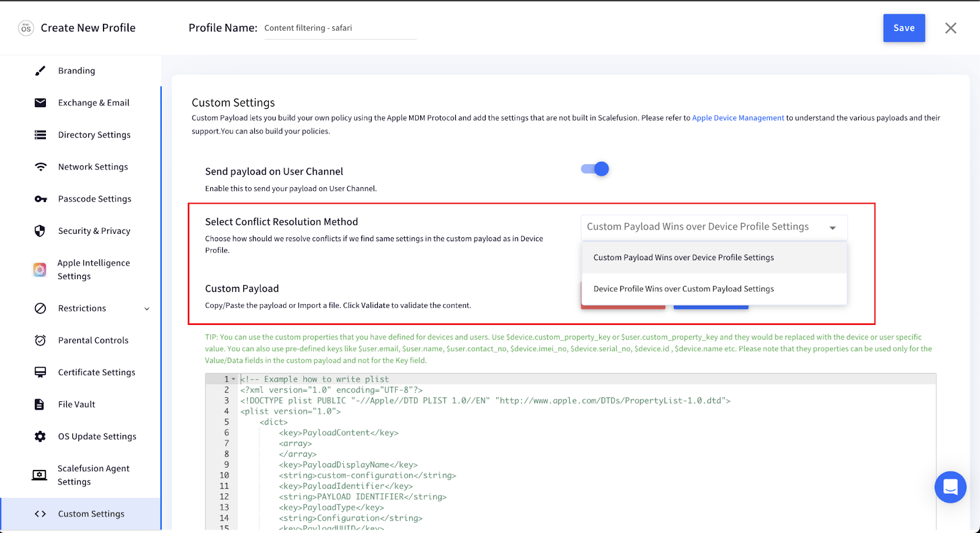This screenshot has height=533, width=980.
Task: Click the Custom Payload section label
Action: click(x=242, y=289)
